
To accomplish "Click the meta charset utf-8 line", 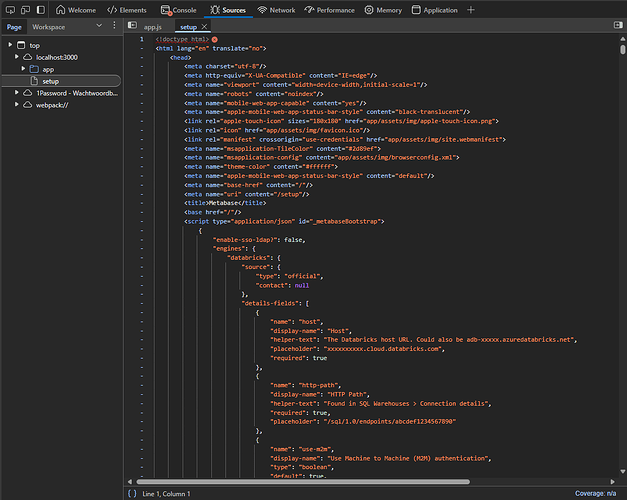I will pyautogui.click(x=225, y=66).
